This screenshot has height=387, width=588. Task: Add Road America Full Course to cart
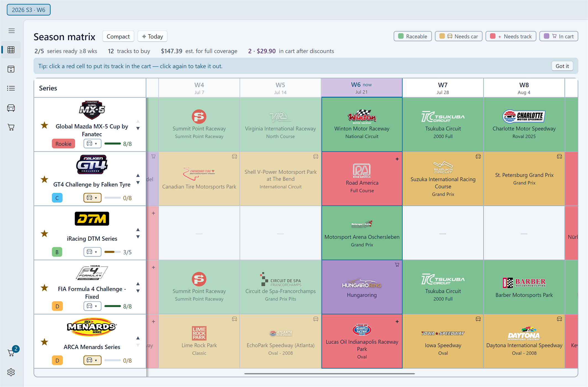tap(362, 179)
